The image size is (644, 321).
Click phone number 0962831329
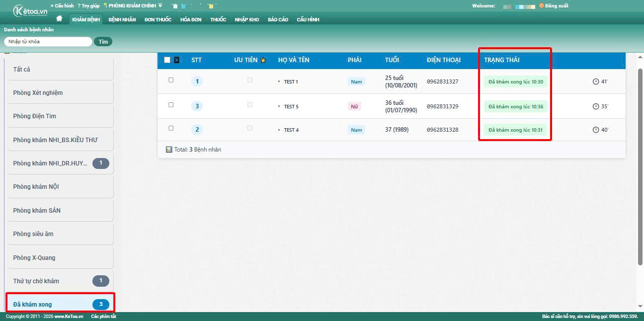coord(442,106)
